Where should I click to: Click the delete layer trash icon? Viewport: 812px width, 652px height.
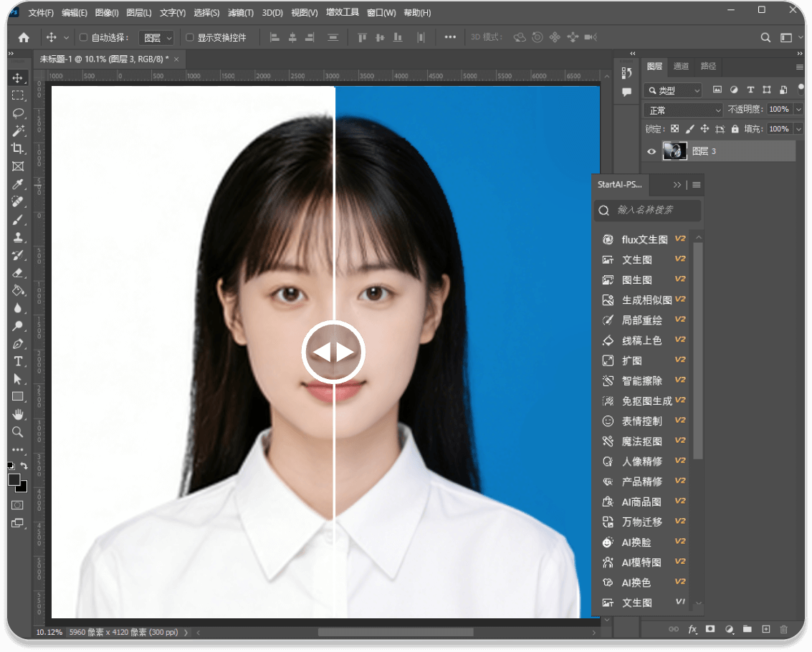(783, 629)
